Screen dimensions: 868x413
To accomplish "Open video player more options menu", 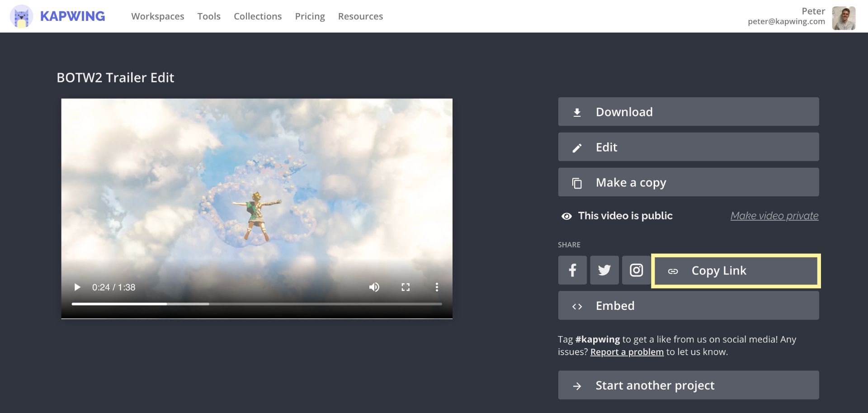I will coord(437,287).
